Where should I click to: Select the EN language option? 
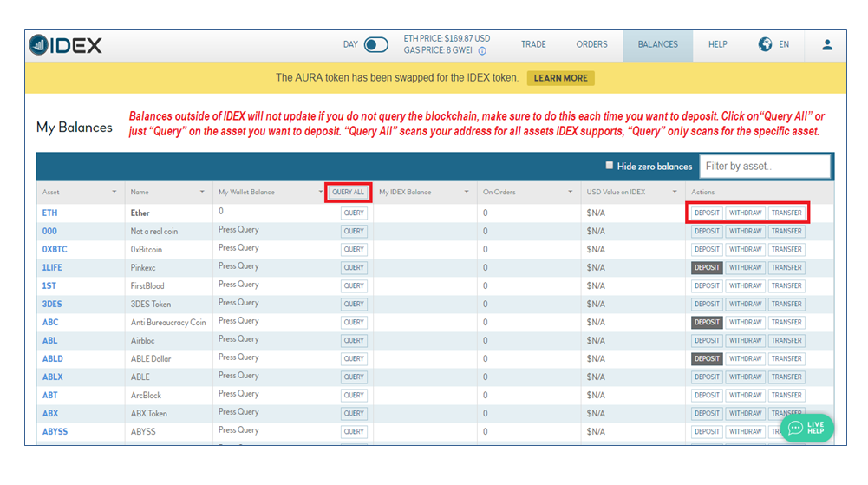point(784,44)
